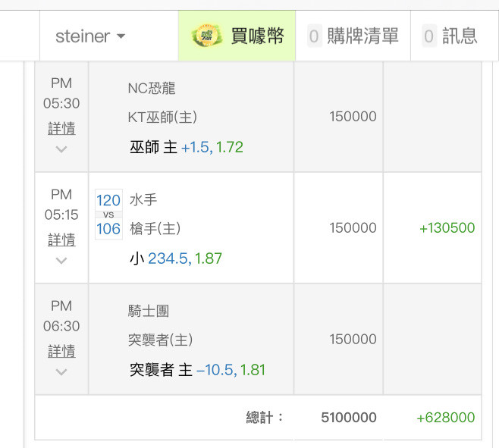Click the +628000 total profit
The height and width of the screenshot is (448, 499).
[x=445, y=418]
